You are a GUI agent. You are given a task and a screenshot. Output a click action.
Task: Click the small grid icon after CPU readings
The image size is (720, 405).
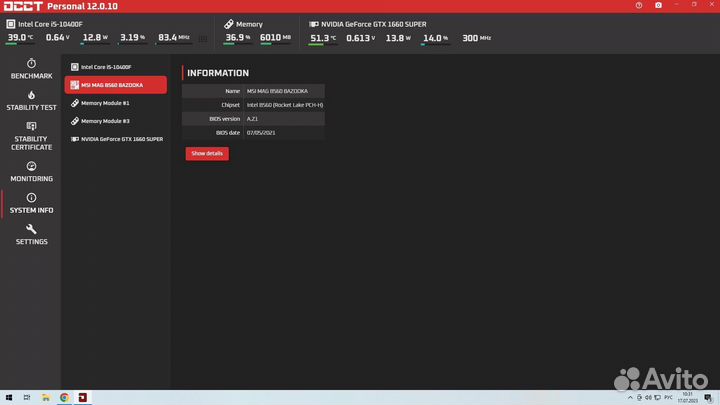click(203, 39)
